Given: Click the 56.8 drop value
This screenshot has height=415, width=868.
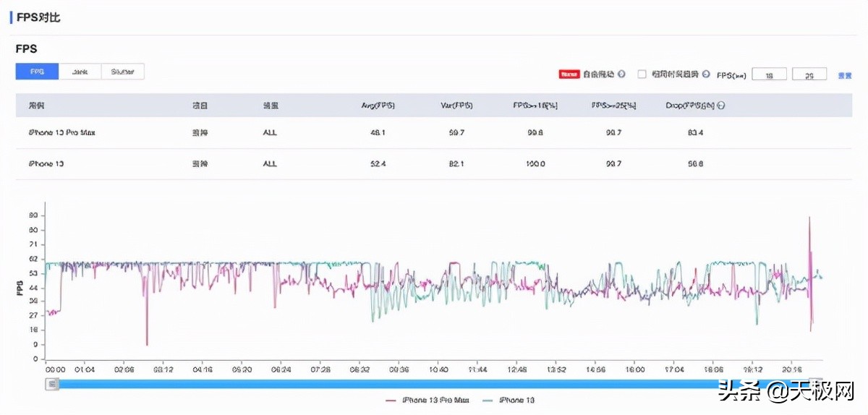Looking at the screenshot, I should pos(695,164).
